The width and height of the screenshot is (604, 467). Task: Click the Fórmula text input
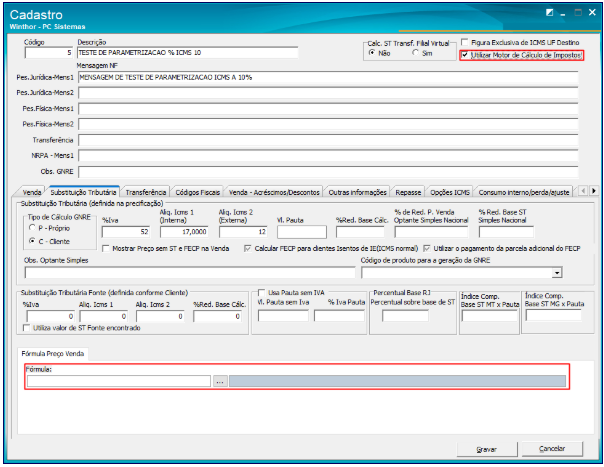click(119, 381)
